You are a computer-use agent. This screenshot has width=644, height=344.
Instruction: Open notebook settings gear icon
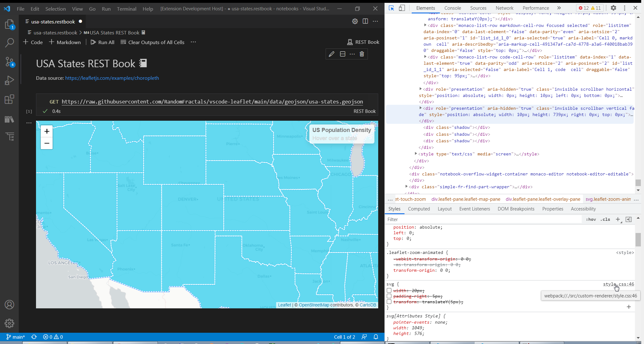(355, 21)
